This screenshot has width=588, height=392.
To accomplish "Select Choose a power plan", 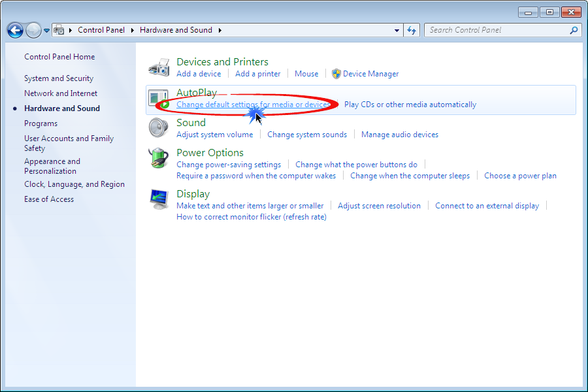I will point(520,175).
